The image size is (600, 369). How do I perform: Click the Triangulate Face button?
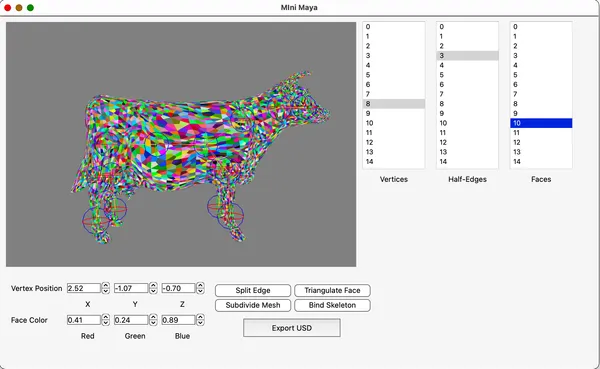tap(332, 290)
